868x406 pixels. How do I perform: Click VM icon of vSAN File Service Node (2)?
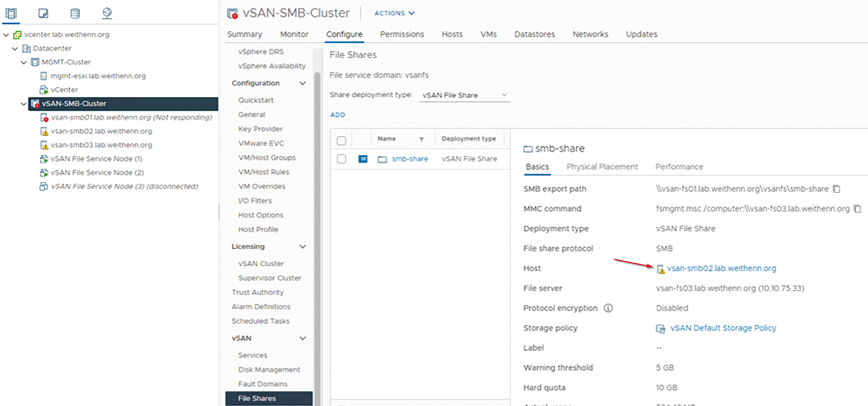pyautogui.click(x=43, y=173)
